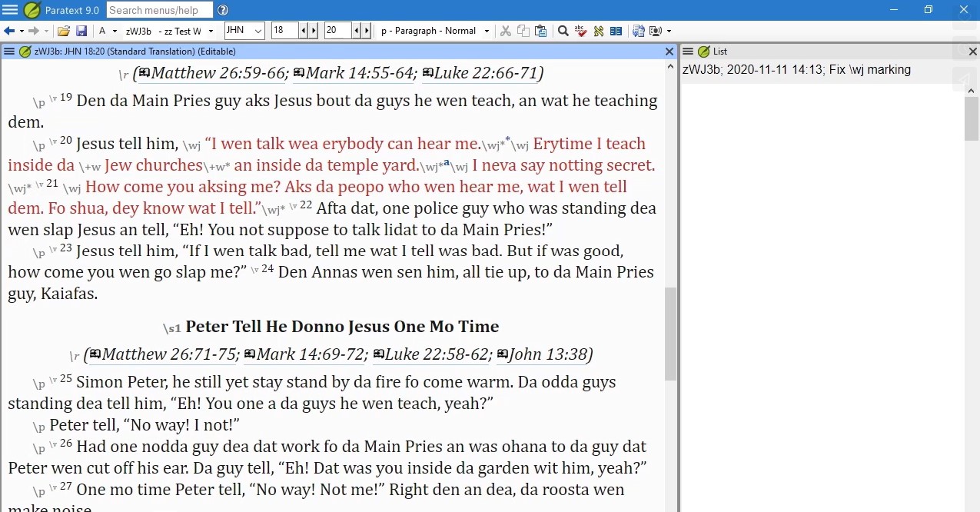Open a Paratext project

pyautogui.click(x=63, y=31)
